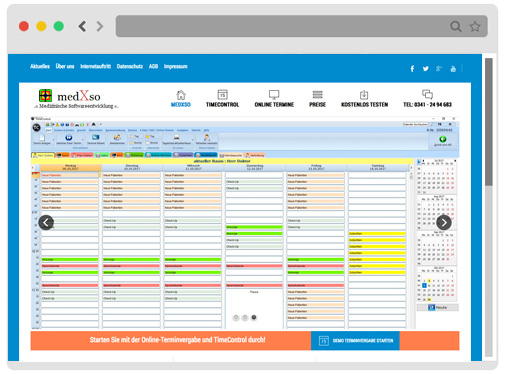The height and width of the screenshot is (374, 505).
Task: Show next slide with right carousel arrow
Action: click(444, 222)
